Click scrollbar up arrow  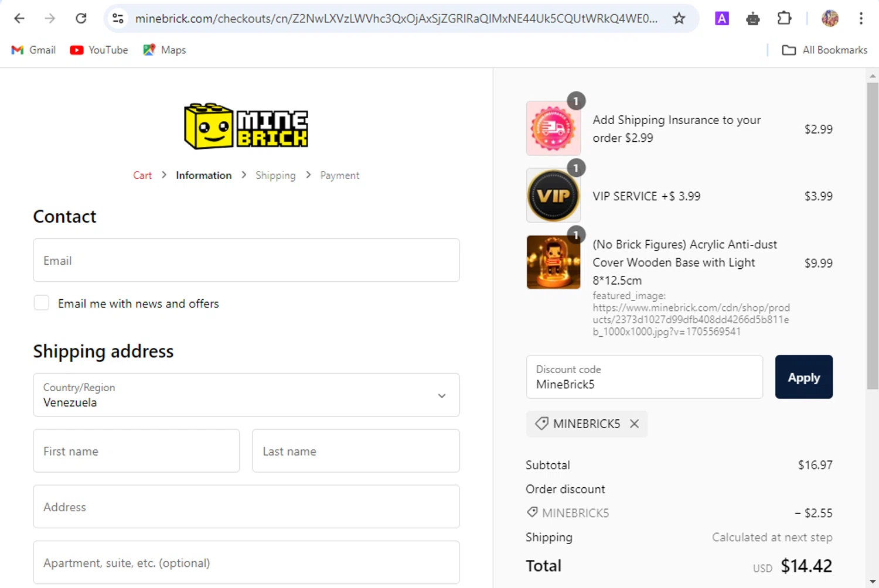pos(873,76)
